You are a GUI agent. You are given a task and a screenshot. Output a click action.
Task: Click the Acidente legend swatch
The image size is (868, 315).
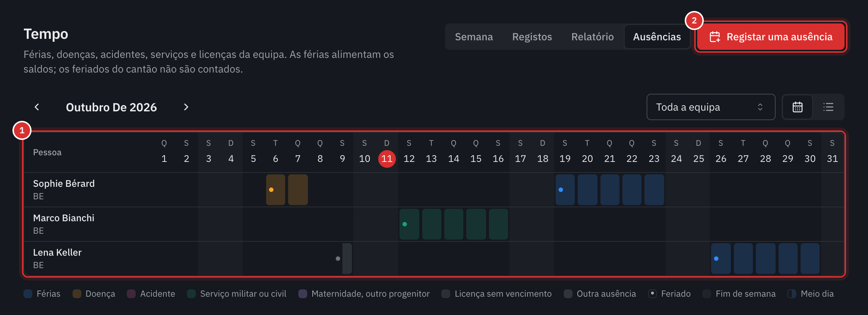131,294
